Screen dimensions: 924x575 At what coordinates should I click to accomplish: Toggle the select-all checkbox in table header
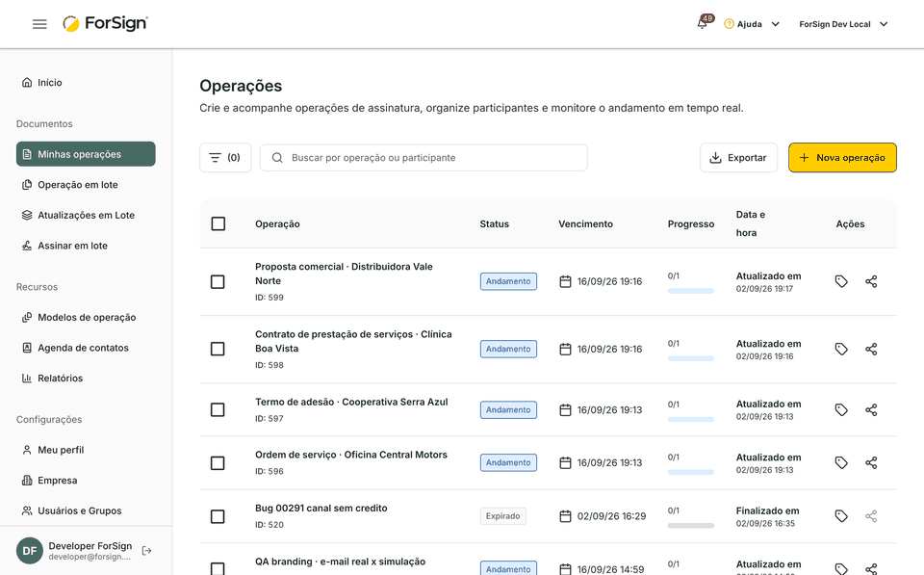tap(218, 223)
